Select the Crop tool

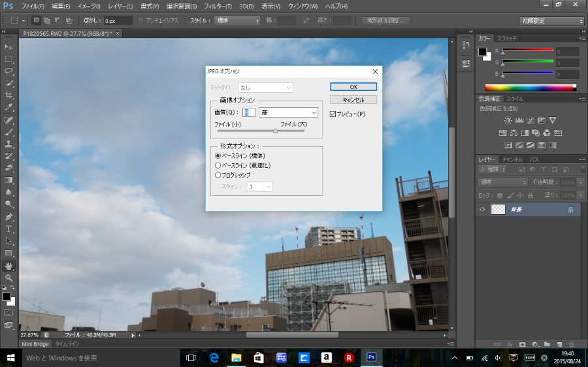tap(9, 95)
